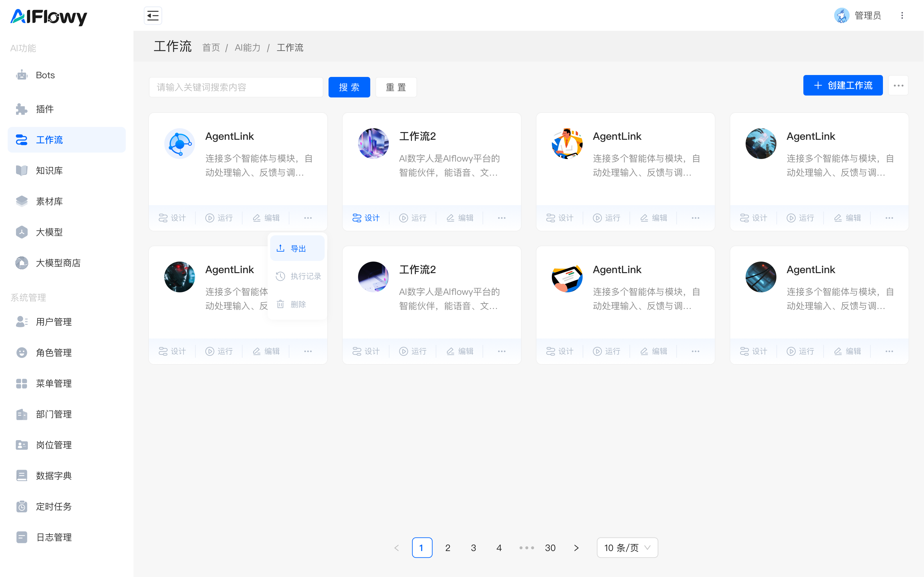Image resolution: width=924 pixels, height=577 pixels.
Task: Open the 知识库 section
Action: pos(49,171)
